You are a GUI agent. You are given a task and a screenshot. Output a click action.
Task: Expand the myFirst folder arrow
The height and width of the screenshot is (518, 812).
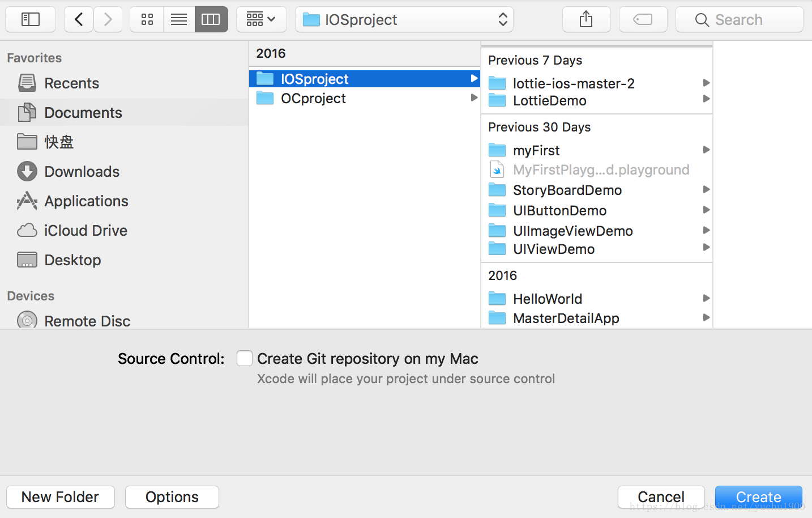point(706,150)
